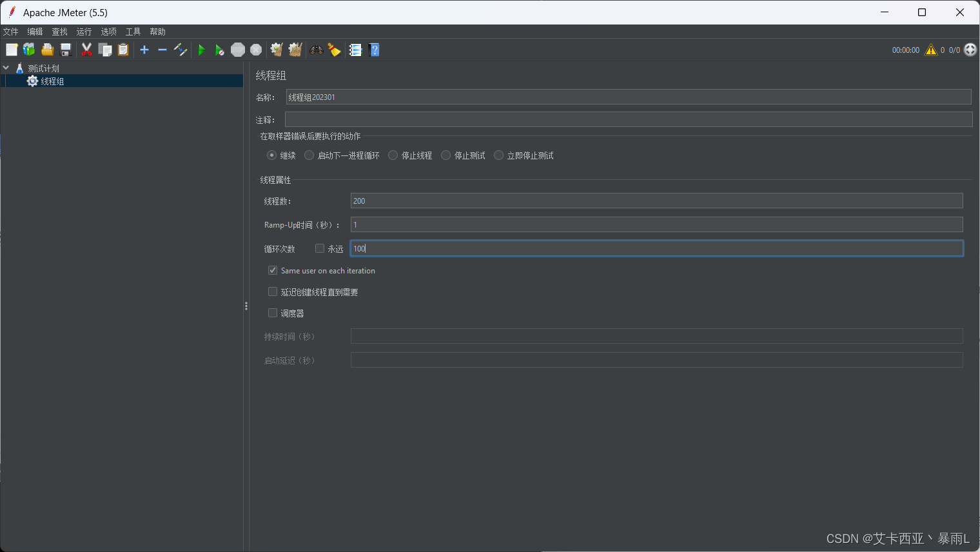Collapse the 测试计划 tree node arrow
The width and height of the screenshot is (980, 552).
click(6, 68)
